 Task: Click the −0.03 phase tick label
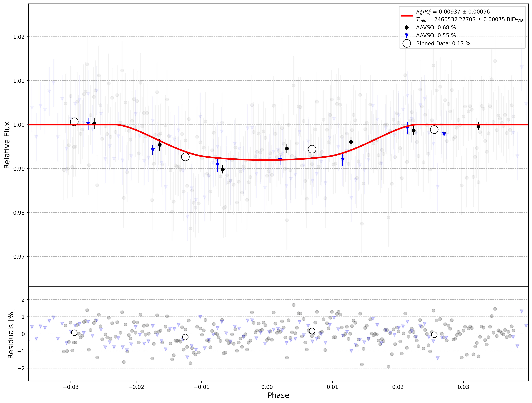tap(71, 387)
